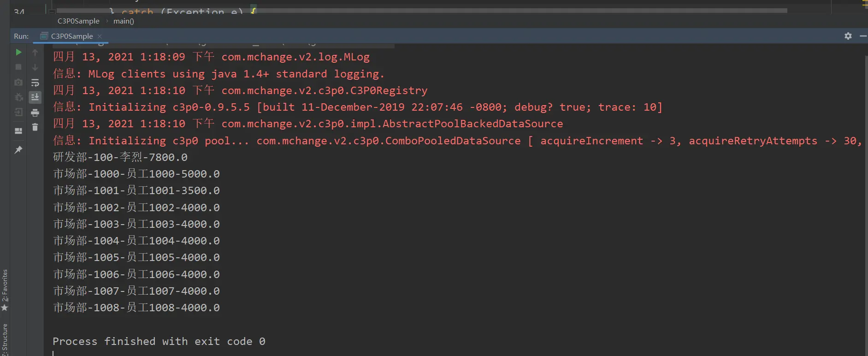Open the Restore Layout icon
Image resolution: width=868 pixels, height=356 pixels.
pyautogui.click(x=18, y=131)
